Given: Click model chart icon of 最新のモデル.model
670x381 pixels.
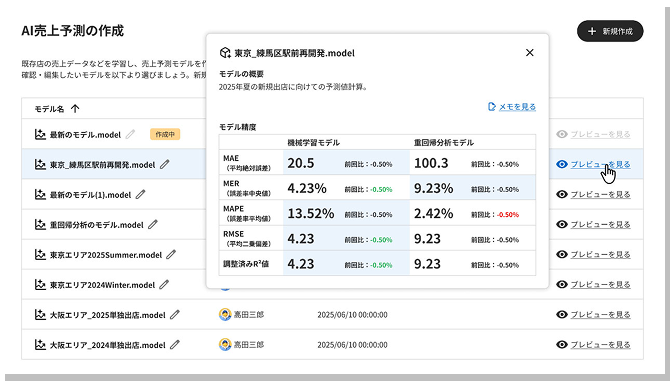Looking at the screenshot, I should [x=40, y=134].
